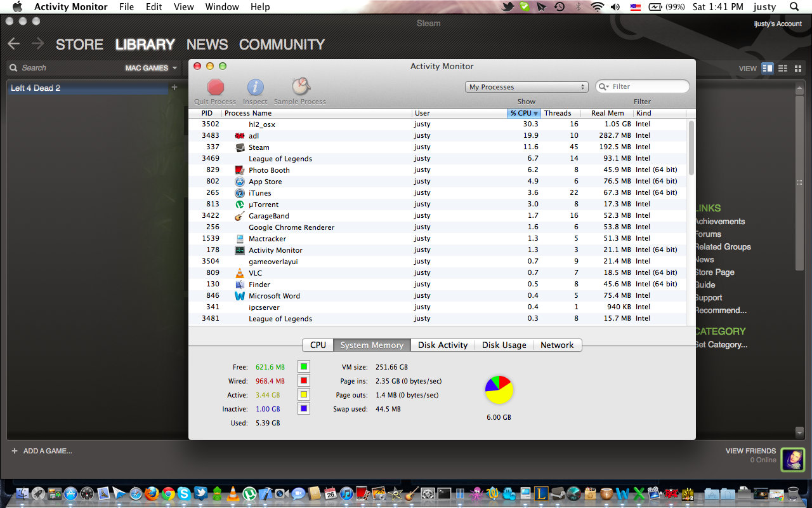Open the Window menu
Viewport: 812px width, 508px height.
point(222,7)
